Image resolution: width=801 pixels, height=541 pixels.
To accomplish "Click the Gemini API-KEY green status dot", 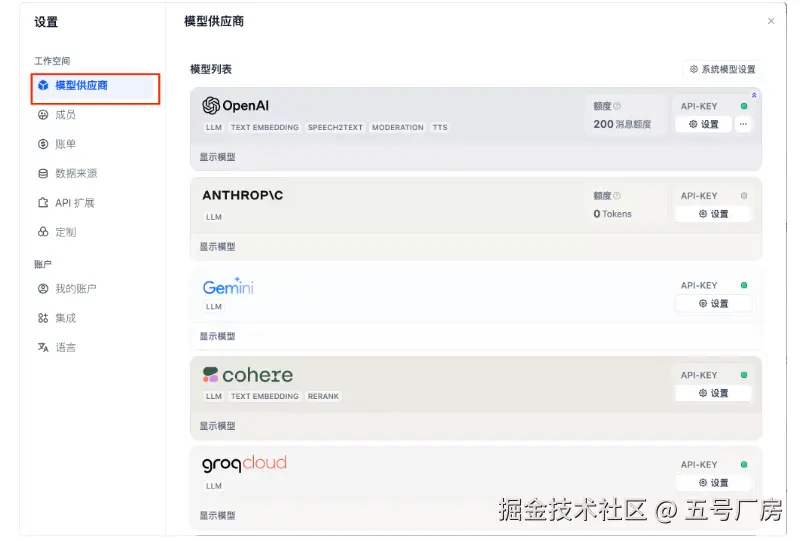I will click(x=744, y=285).
